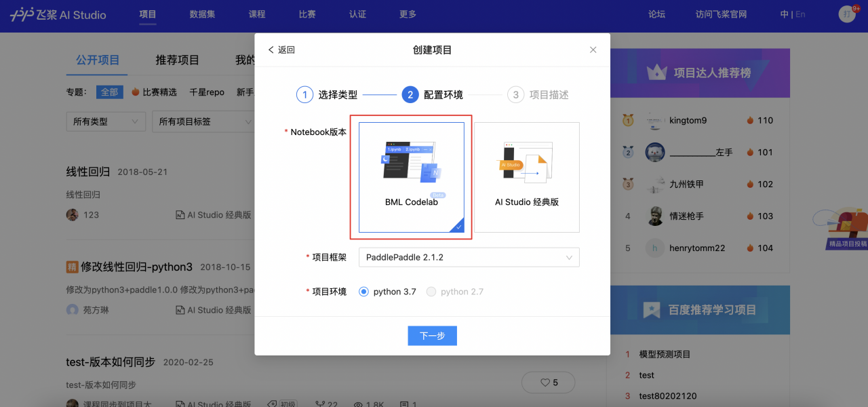Select the python 3.7 radio button
The image size is (868, 407).
tap(364, 292)
